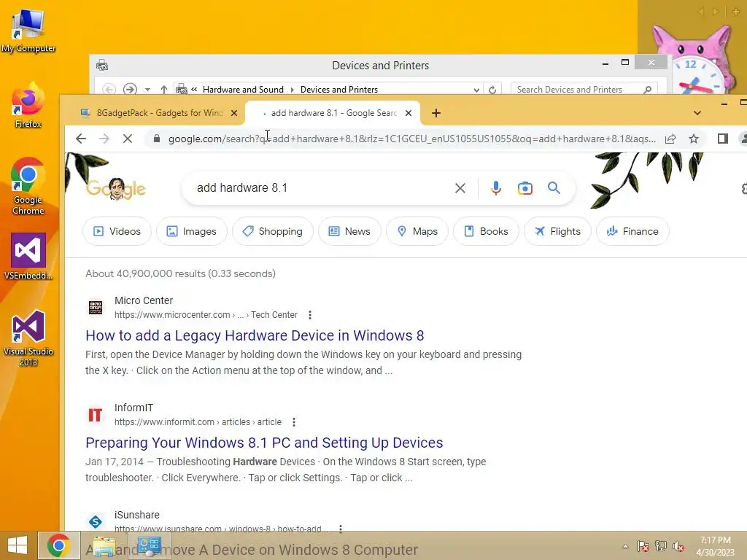Submit search with magnifier icon
Viewport: 747px width, 560px height.
(554, 187)
